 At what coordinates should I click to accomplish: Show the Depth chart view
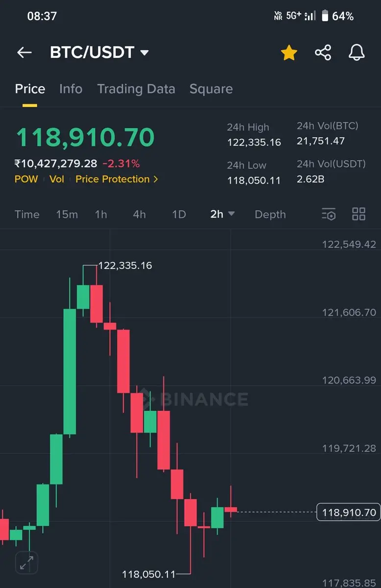click(x=270, y=214)
